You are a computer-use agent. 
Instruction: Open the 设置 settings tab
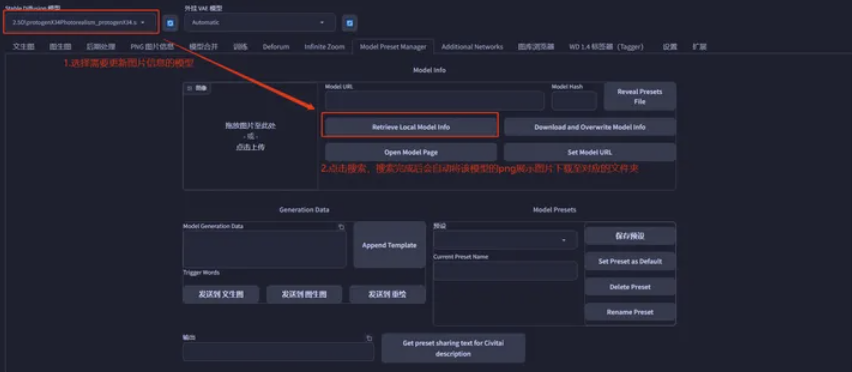[670, 47]
